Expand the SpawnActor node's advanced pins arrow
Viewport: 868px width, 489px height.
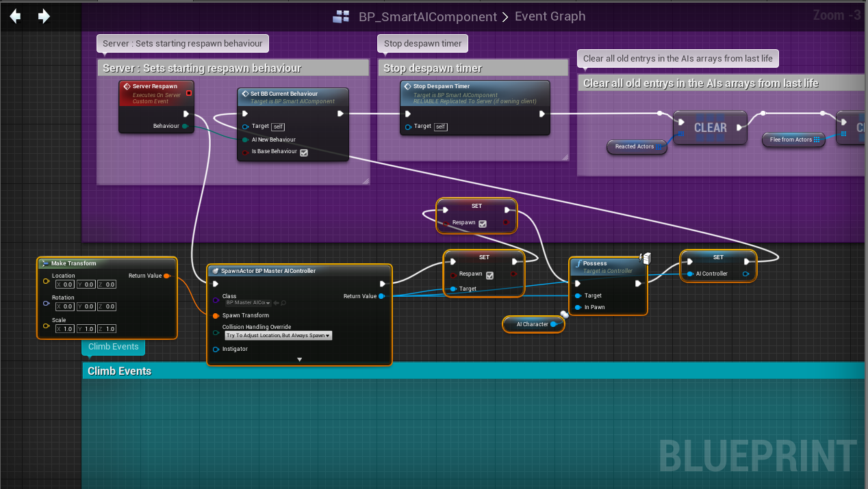(x=299, y=359)
